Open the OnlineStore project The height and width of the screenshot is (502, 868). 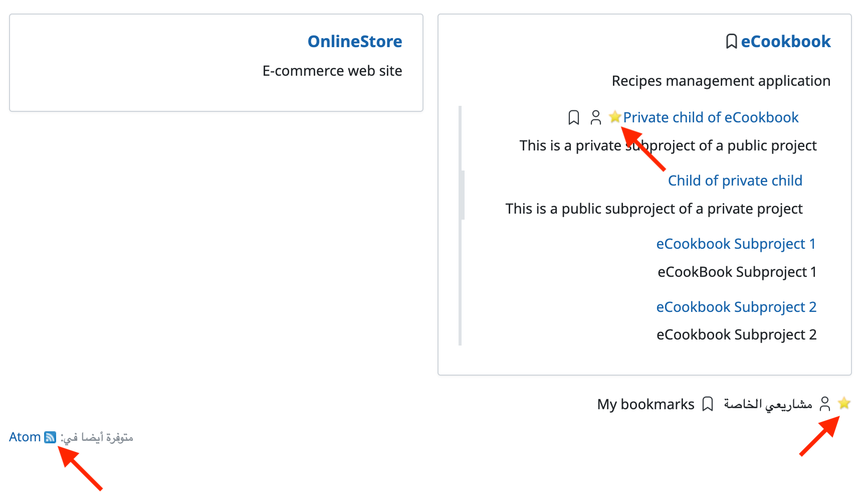click(x=354, y=42)
